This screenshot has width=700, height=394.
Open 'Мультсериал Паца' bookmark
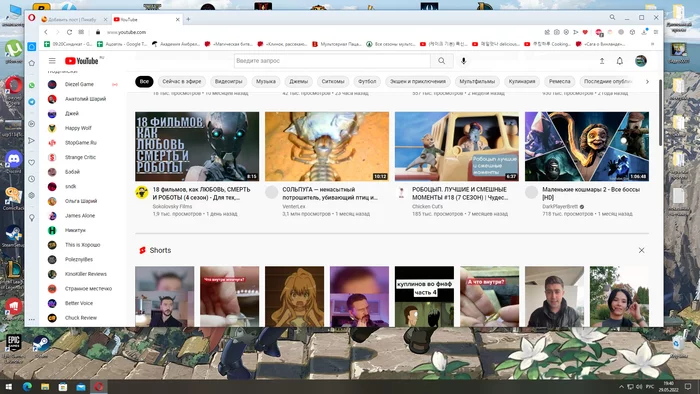coord(337,44)
